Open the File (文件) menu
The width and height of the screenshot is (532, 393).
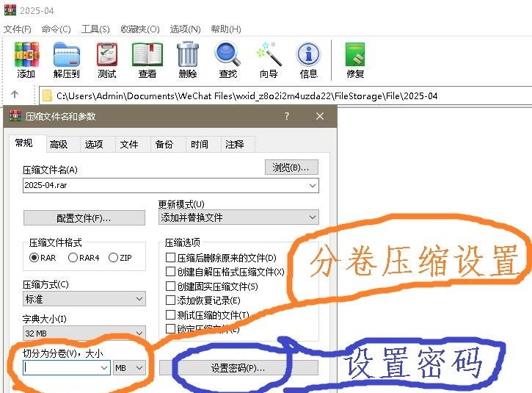(18, 29)
